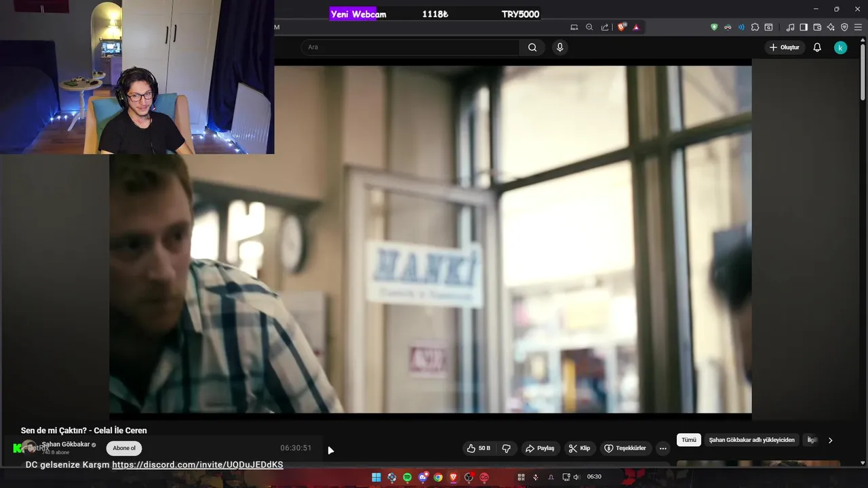
Task: Toggle the browser sidebar panel icon
Action: [804, 27]
